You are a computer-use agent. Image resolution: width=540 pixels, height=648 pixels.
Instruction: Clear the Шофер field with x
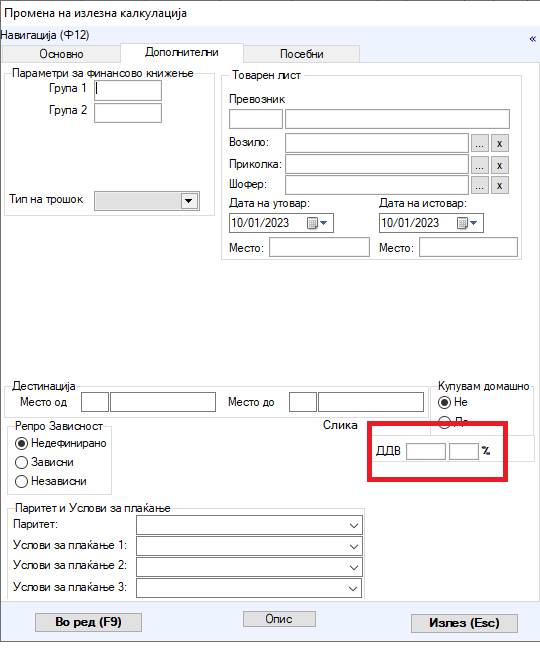pos(500,186)
